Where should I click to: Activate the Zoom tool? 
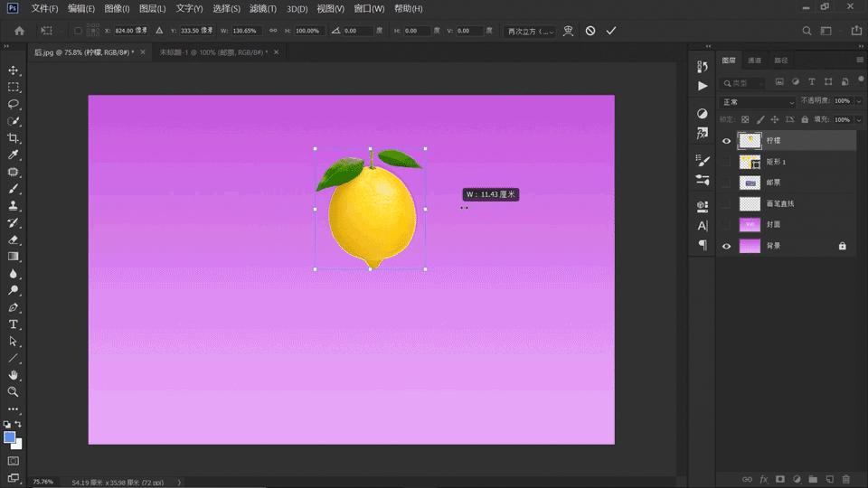[14, 392]
